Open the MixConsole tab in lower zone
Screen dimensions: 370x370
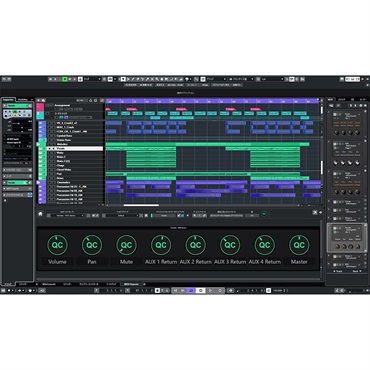pyautogui.click(x=49, y=284)
